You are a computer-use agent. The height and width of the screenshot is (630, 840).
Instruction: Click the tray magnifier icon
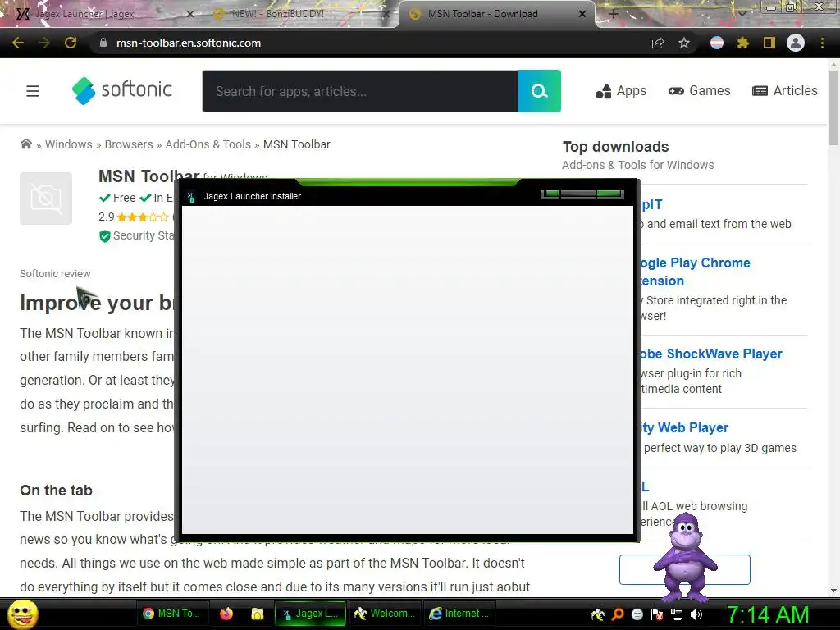coord(617,614)
